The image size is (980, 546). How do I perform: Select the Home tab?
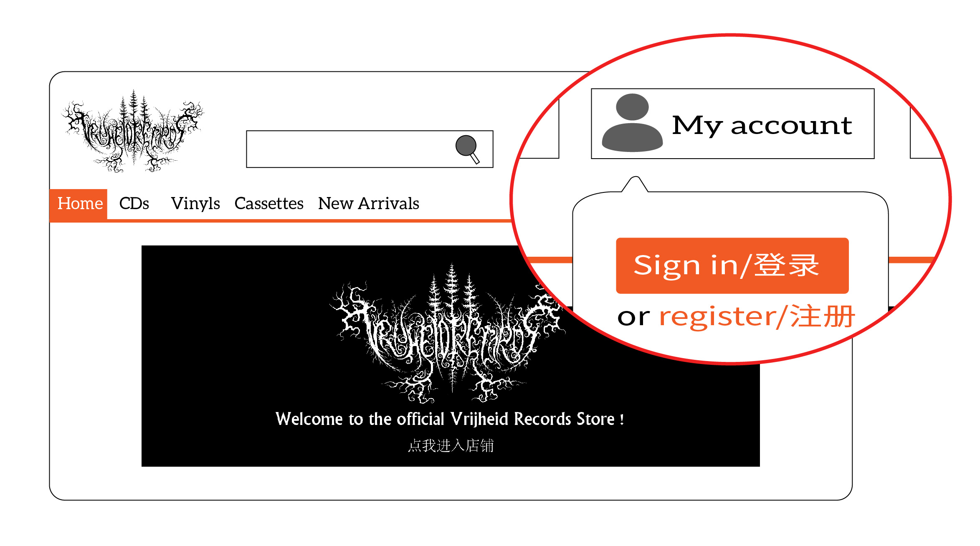(x=79, y=204)
